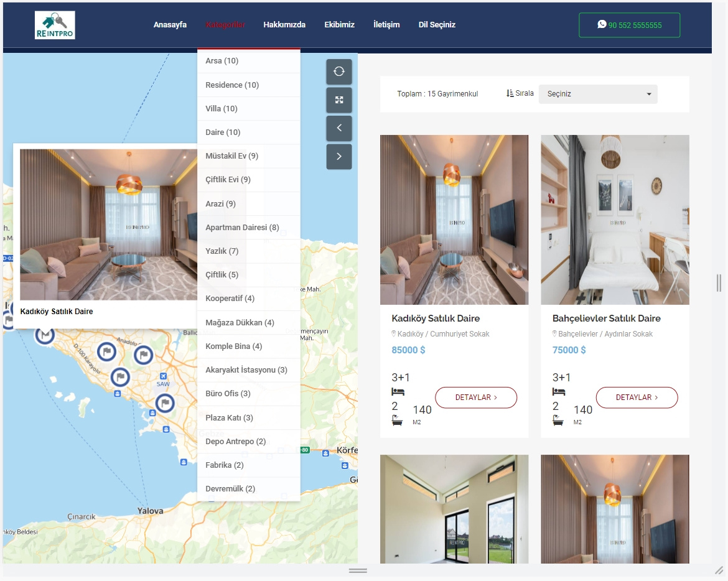Open Komple Bina (4) category
728x581 pixels.
tap(249, 346)
